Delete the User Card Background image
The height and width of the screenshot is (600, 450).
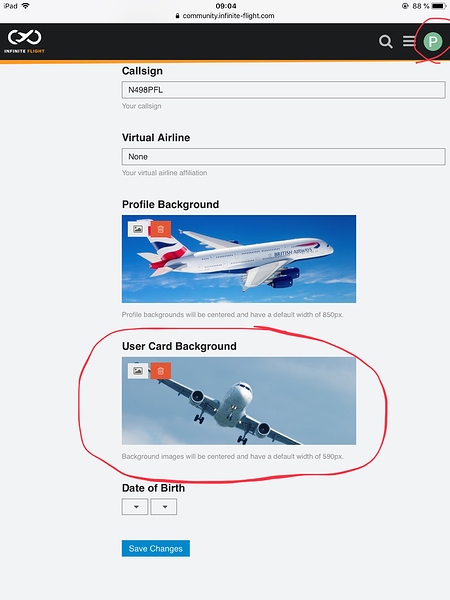[161, 370]
